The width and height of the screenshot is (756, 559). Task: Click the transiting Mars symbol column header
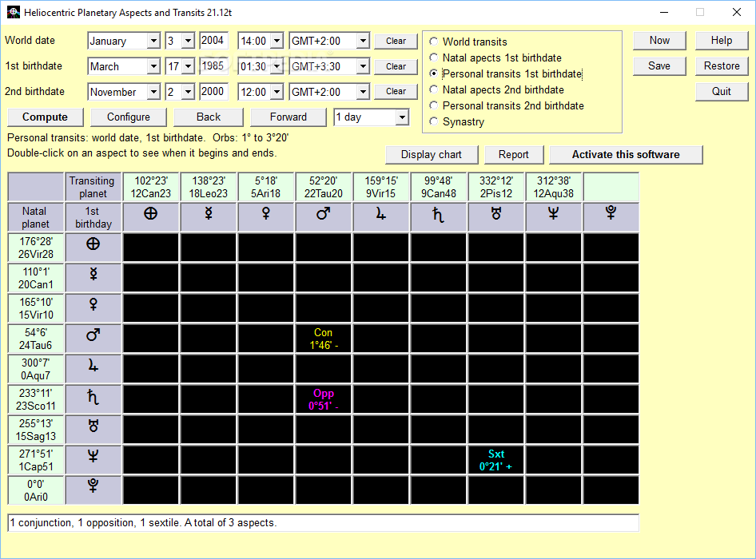[x=323, y=217]
